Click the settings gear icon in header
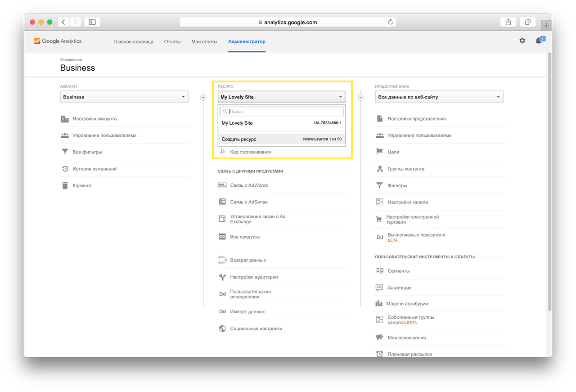Screen dimensions: 576x392 point(522,41)
